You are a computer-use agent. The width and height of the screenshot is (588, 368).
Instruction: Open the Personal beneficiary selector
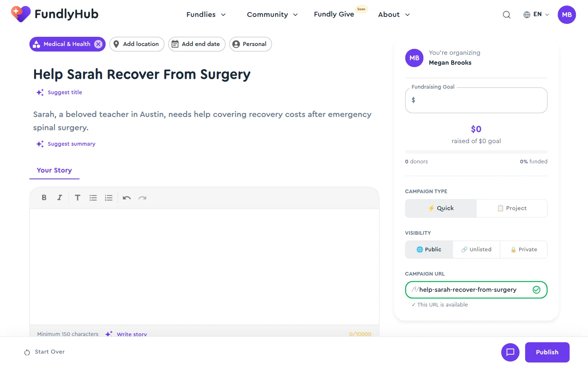250,44
